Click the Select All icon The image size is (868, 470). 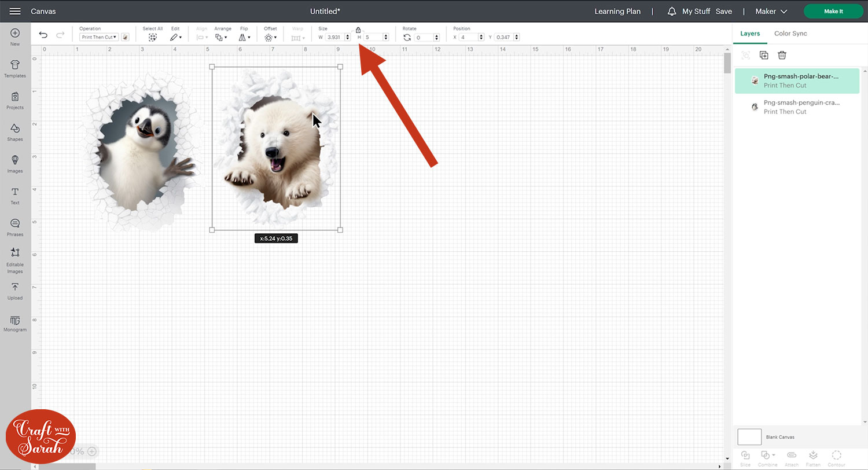pos(152,37)
